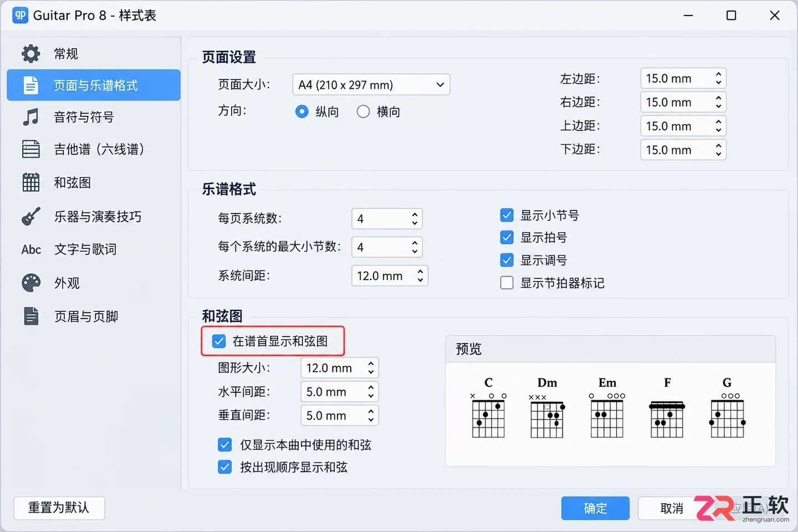Click the Guitar Pro logo in title bar
The image size is (798, 532).
[x=20, y=15]
